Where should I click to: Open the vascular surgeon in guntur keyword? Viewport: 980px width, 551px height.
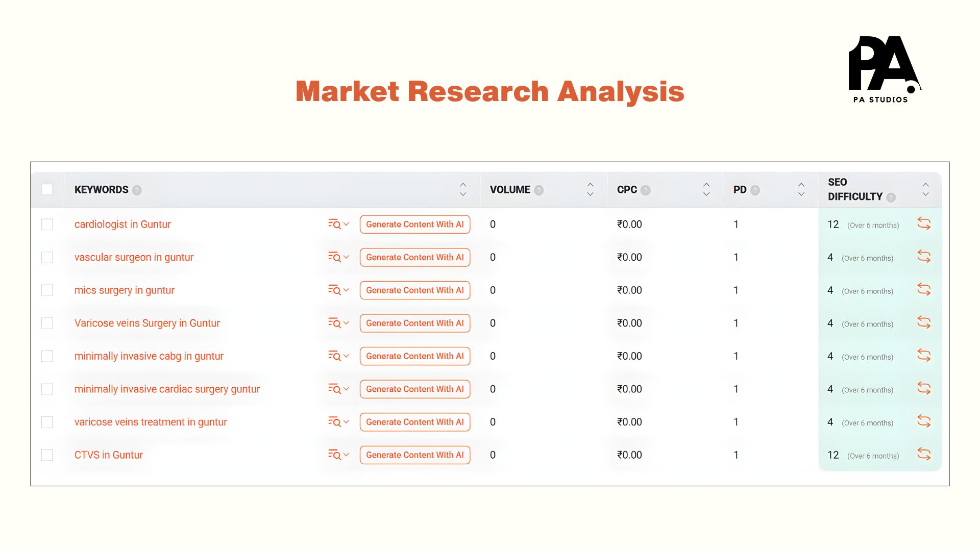tap(134, 257)
